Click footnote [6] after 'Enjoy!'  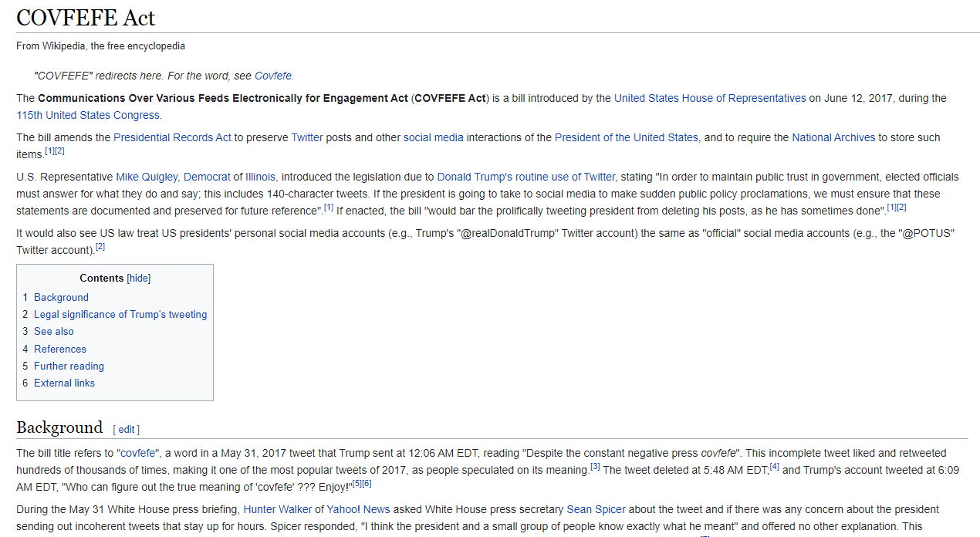tap(367, 483)
